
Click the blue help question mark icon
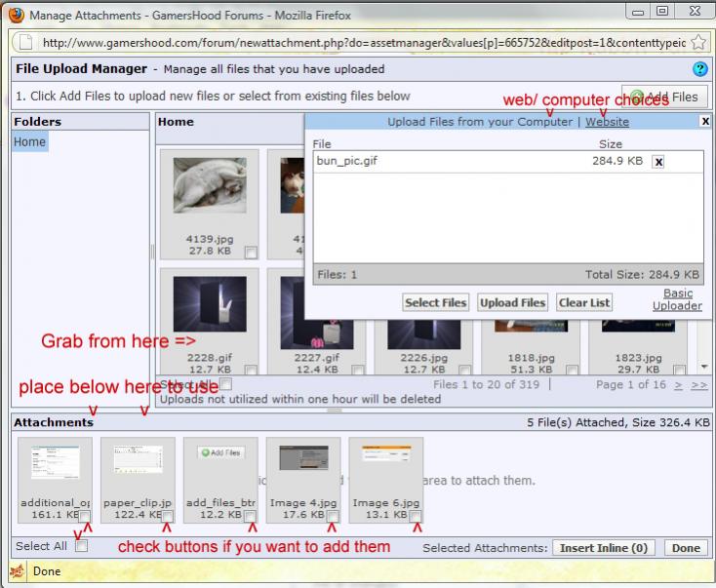click(699, 70)
